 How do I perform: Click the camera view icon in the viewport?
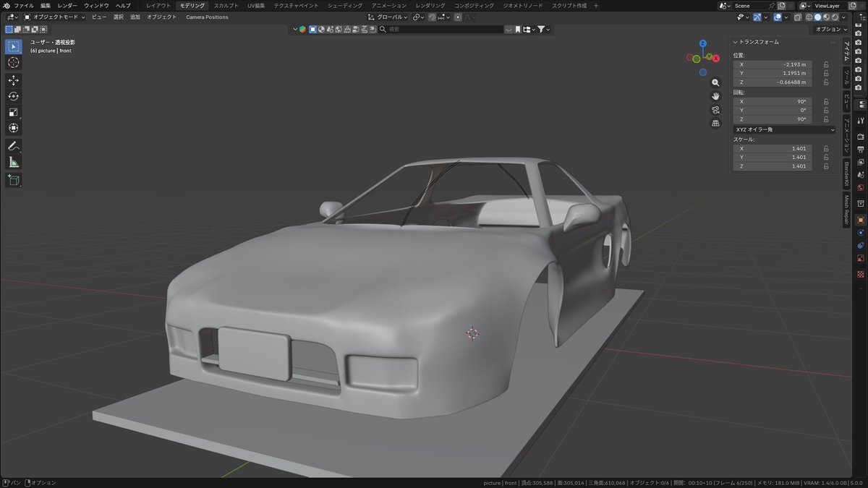(715, 110)
